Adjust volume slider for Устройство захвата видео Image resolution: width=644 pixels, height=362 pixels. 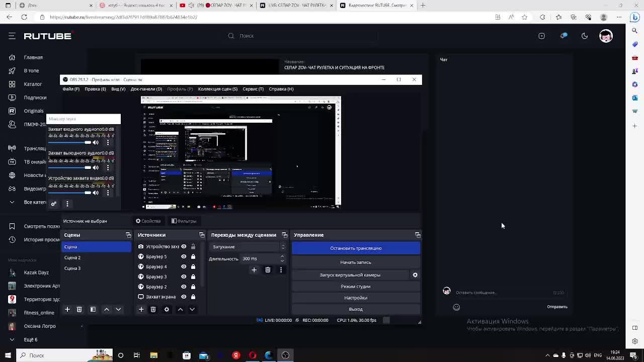(x=69, y=193)
